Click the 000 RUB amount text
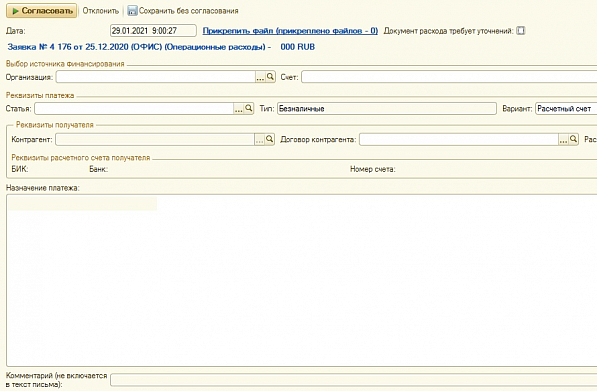The image size is (597, 391). (298, 47)
